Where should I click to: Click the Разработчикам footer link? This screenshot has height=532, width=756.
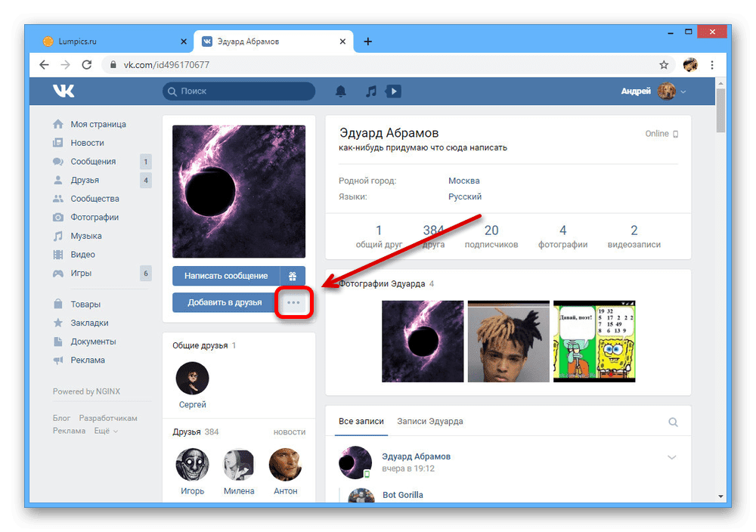[108, 419]
